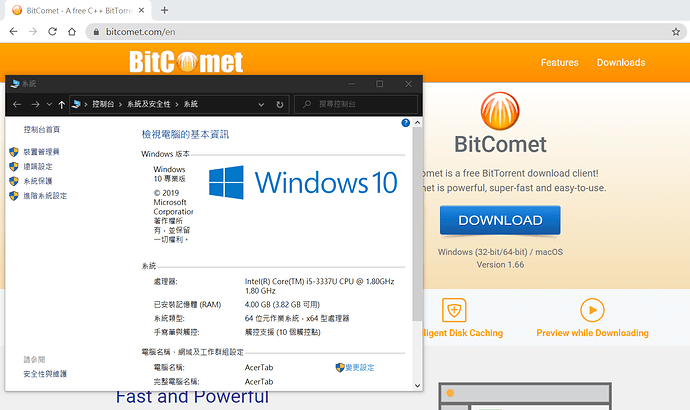
Task: Click the BitComet logo in orange header
Action: pos(186,62)
